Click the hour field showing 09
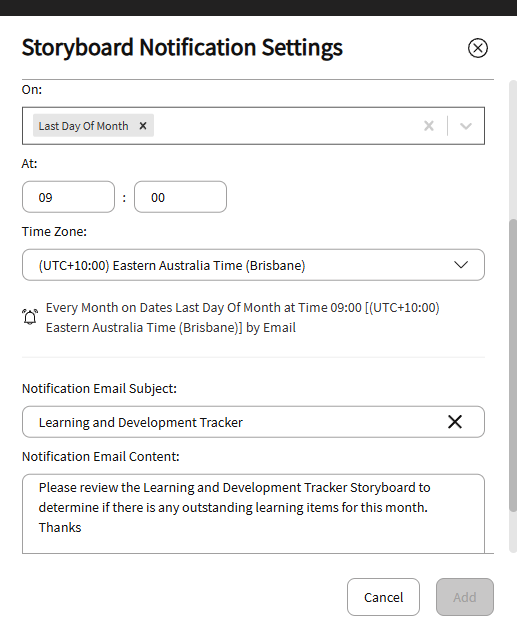The height and width of the screenshot is (640, 517). point(69,197)
